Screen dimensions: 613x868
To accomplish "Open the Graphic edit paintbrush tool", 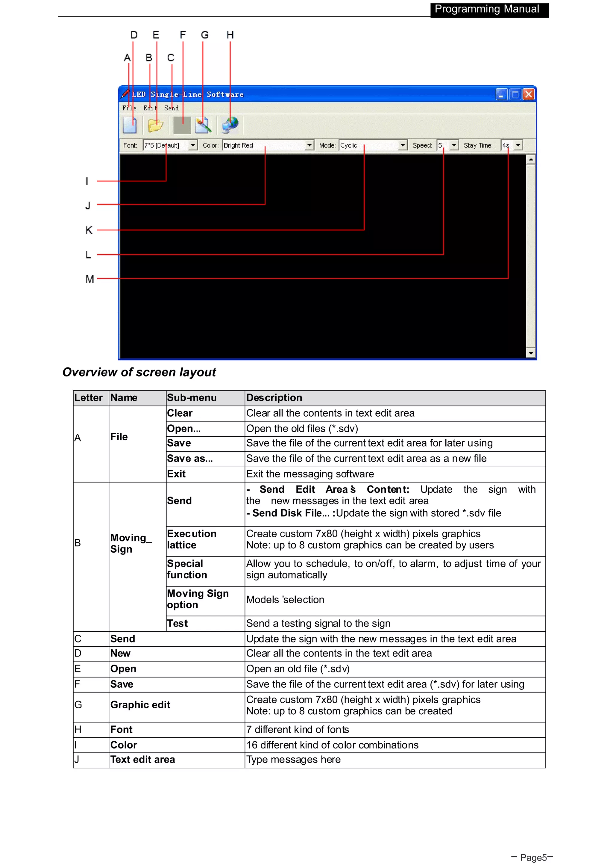I will coord(203,125).
